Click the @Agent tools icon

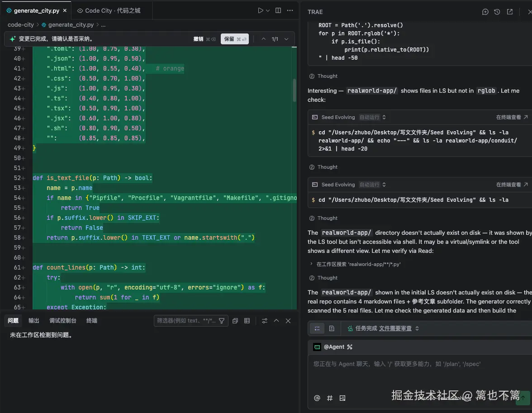point(349,347)
